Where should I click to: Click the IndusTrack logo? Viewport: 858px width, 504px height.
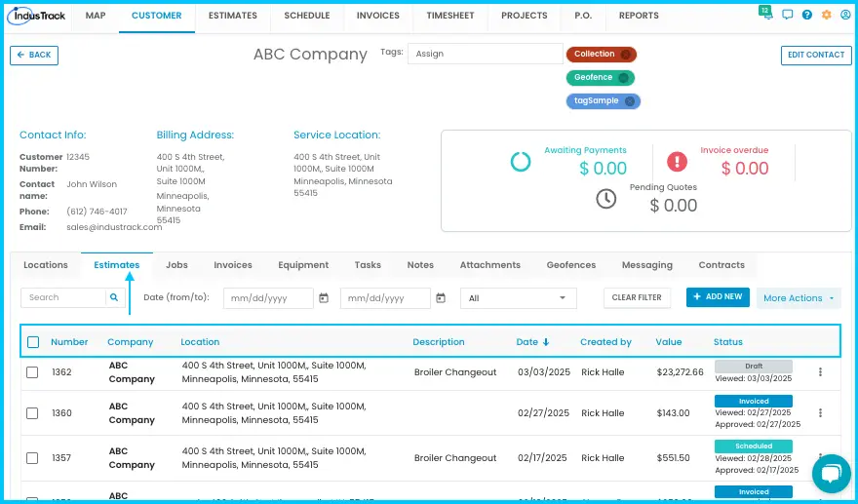click(x=36, y=16)
